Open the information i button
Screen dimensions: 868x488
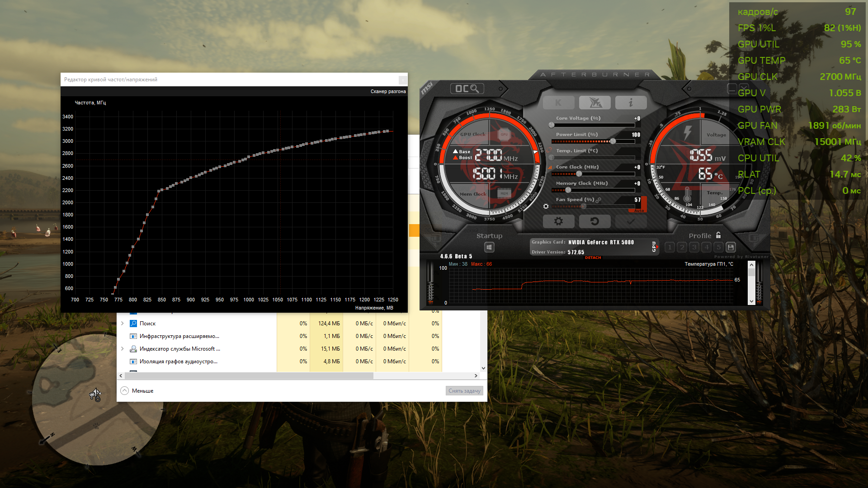point(631,103)
